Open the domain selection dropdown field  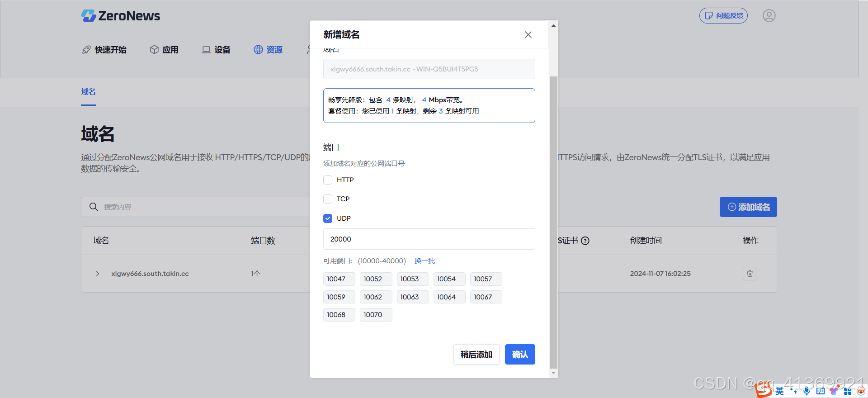coord(429,69)
